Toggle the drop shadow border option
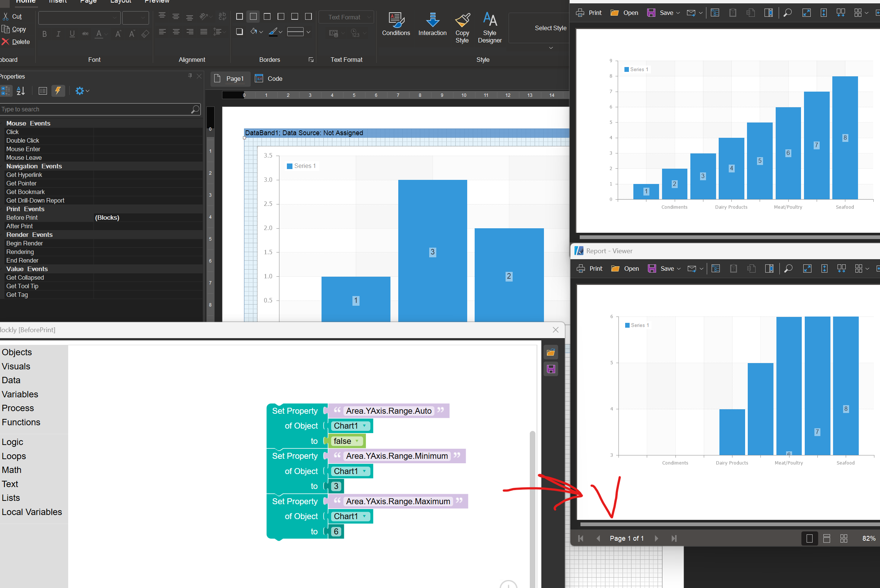The height and width of the screenshot is (588, 880). coord(239,32)
